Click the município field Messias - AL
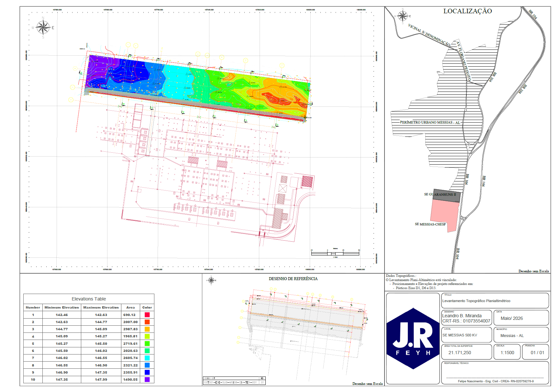The image size is (557, 392). point(512,336)
